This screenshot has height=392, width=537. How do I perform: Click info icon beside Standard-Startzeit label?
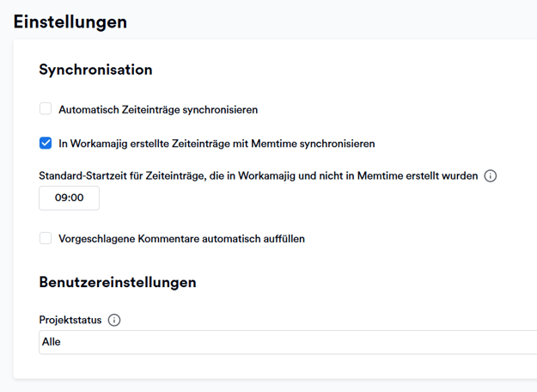(491, 175)
